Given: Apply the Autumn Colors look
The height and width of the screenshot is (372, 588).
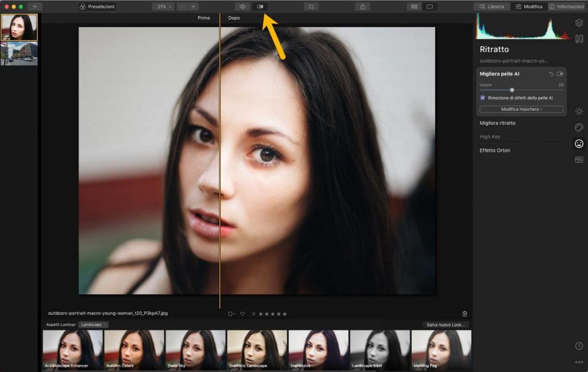Looking at the screenshot, I should [x=134, y=350].
